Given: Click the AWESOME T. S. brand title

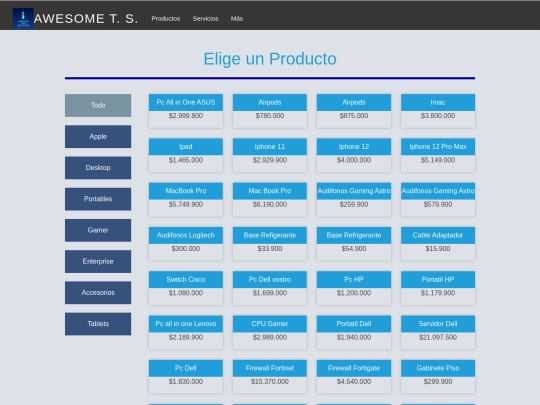Looking at the screenshot, I should pyautogui.click(x=86, y=19).
